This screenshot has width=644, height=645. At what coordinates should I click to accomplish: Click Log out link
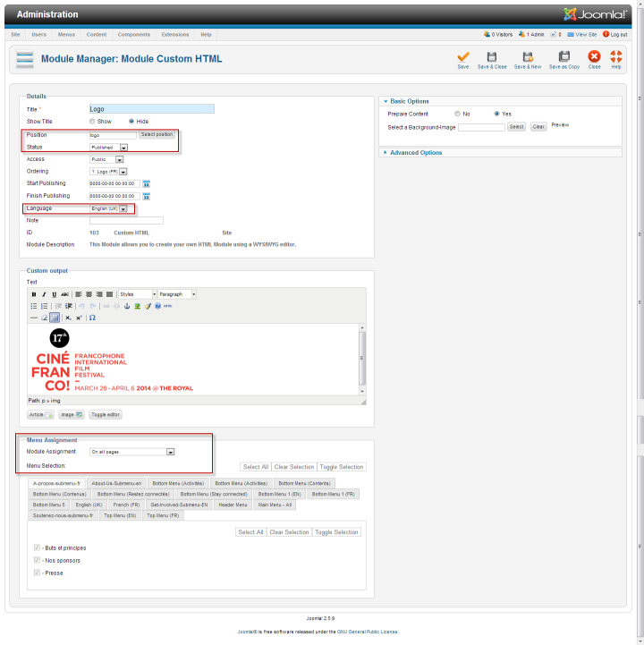click(615, 35)
